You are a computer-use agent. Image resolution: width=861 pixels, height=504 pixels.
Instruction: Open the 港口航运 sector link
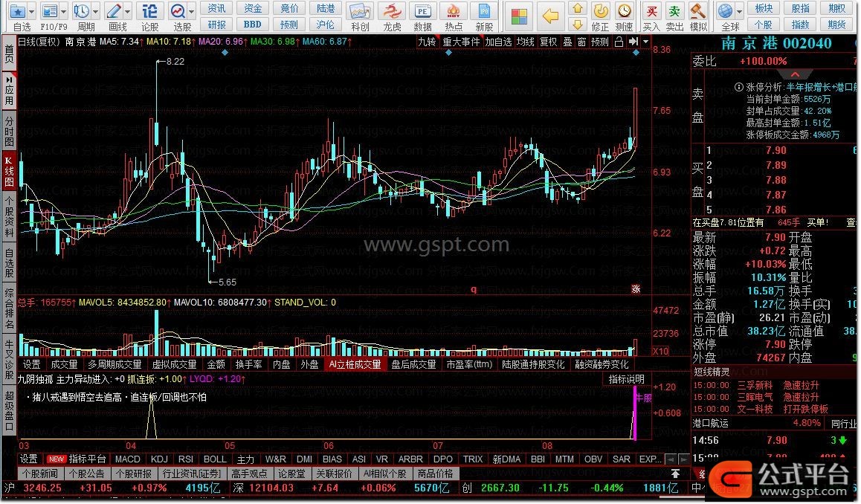(711, 423)
